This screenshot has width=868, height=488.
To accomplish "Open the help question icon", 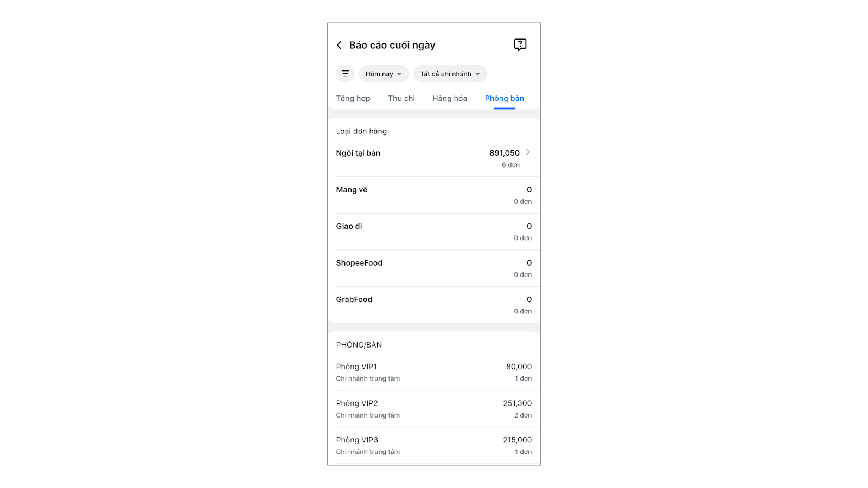I will 520,44.
